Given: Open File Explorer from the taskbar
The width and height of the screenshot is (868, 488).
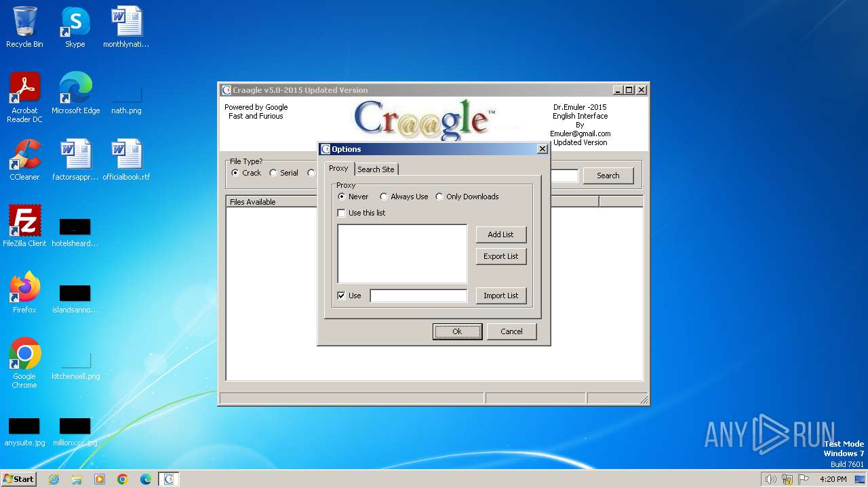Looking at the screenshot, I should click(77, 479).
